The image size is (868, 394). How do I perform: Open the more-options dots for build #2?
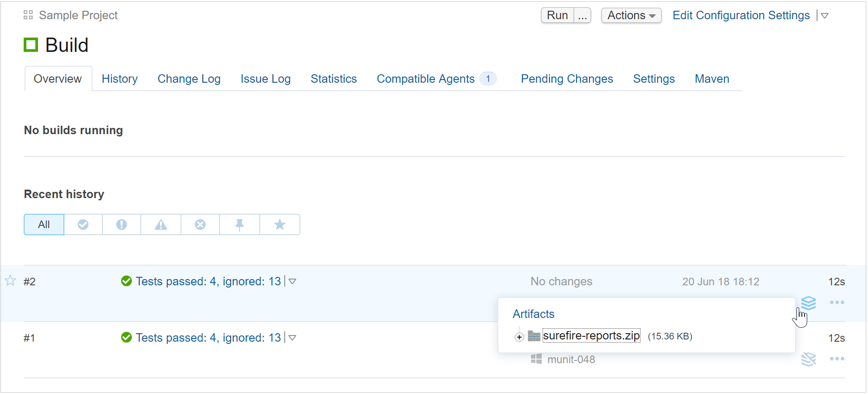pos(837,303)
